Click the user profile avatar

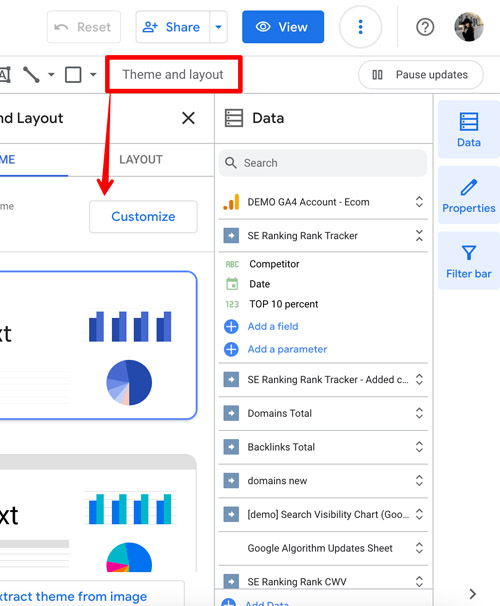(x=468, y=27)
